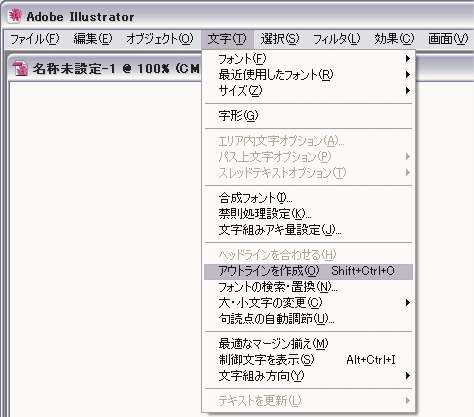Choose アウトラインを作成(O) command
Image resolution: width=474 pixels, height=417 pixels.
308,271
